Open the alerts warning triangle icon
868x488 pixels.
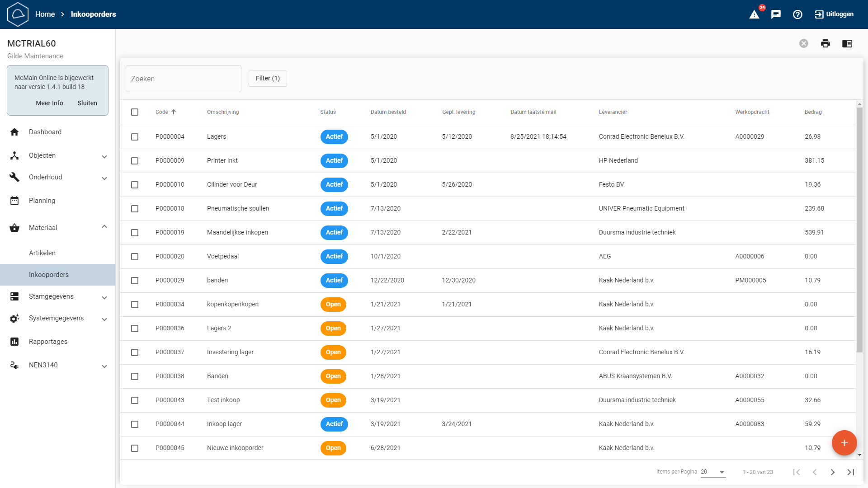coord(754,14)
